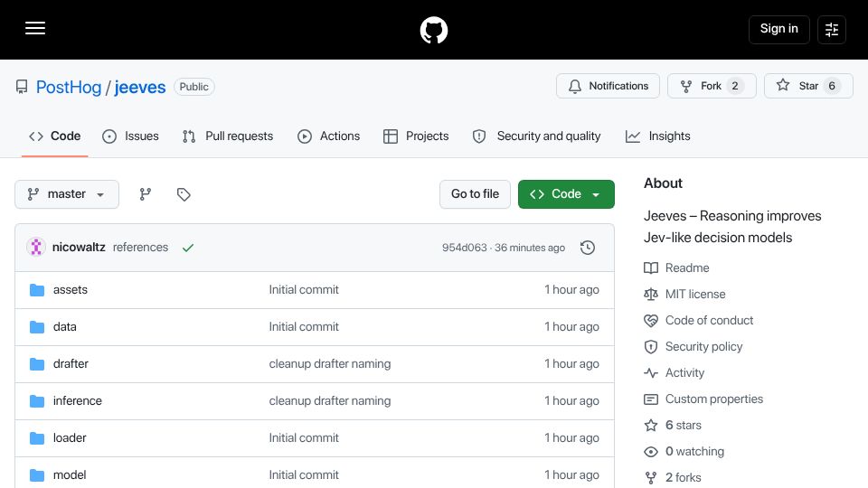
Task: Go to GitHub homepage via Octocat logo
Action: point(434,30)
